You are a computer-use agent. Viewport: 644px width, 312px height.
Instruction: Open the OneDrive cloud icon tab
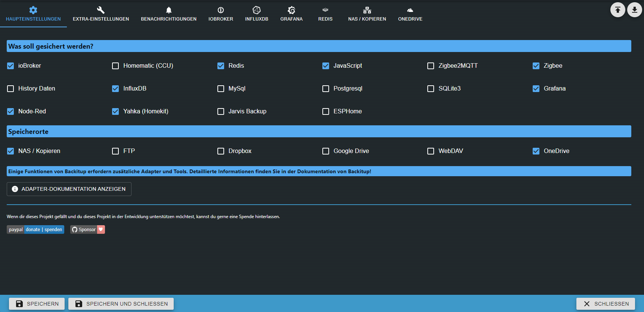pyautogui.click(x=410, y=10)
